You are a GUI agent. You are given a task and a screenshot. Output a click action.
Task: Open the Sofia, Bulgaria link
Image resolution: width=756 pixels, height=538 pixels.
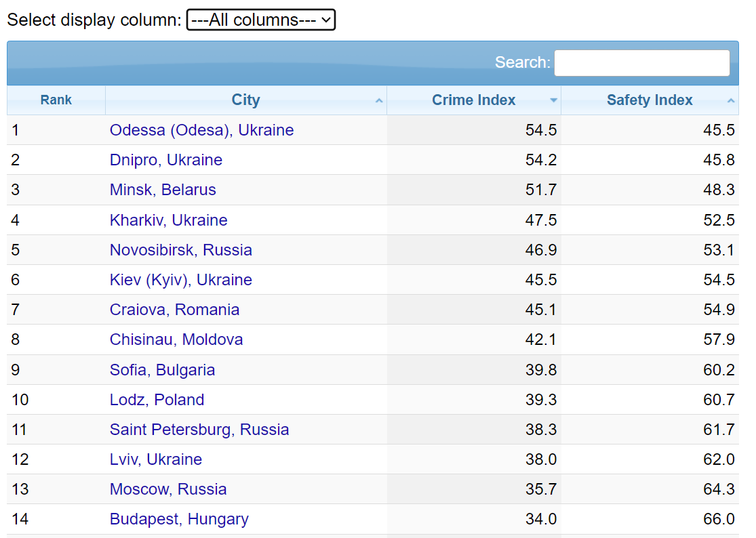click(162, 370)
